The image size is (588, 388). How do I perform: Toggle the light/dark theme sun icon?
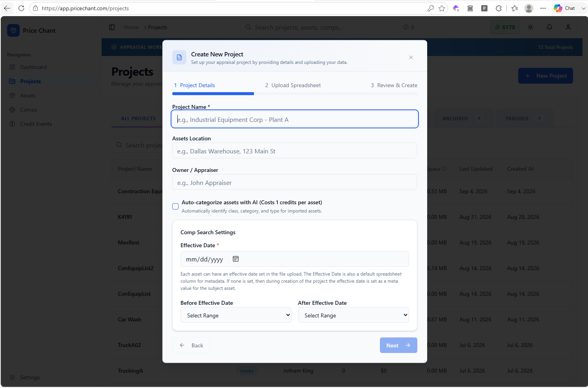[x=530, y=27]
